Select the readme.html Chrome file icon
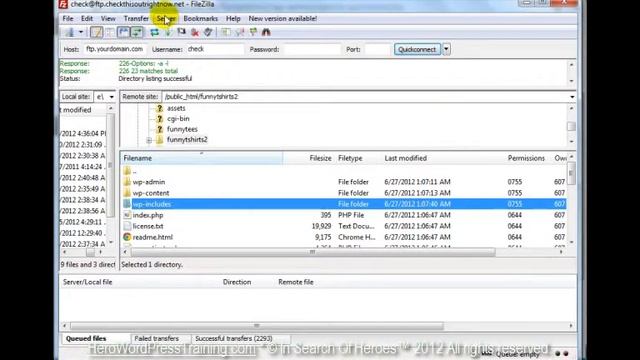The height and width of the screenshot is (360, 640). coord(127,237)
